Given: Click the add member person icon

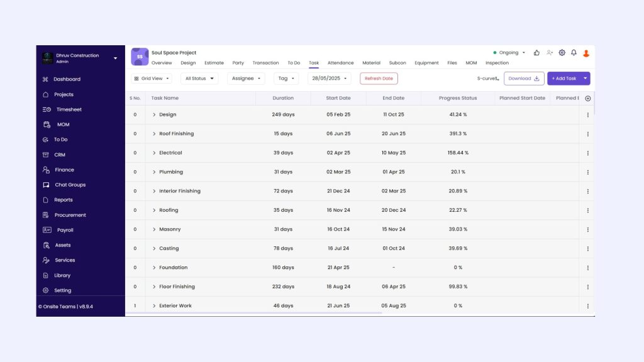Looking at the screenshot, I should click(550, 53).
